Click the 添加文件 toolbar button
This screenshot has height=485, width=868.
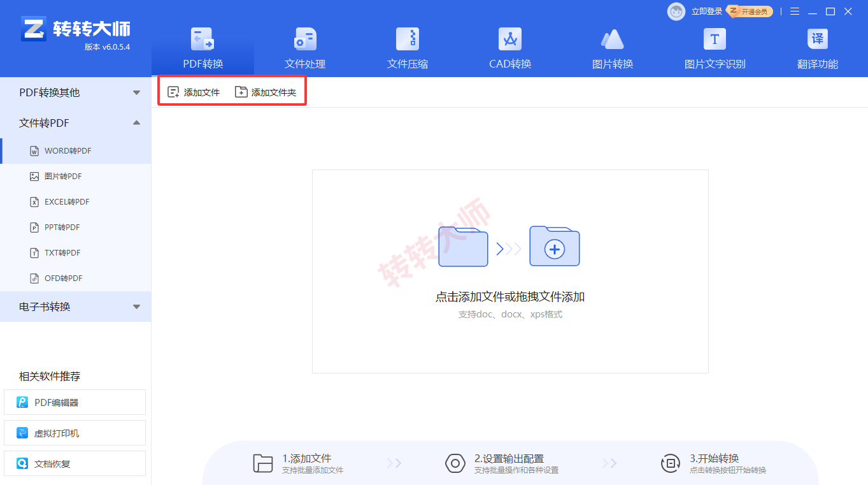[x=194, y=92]
